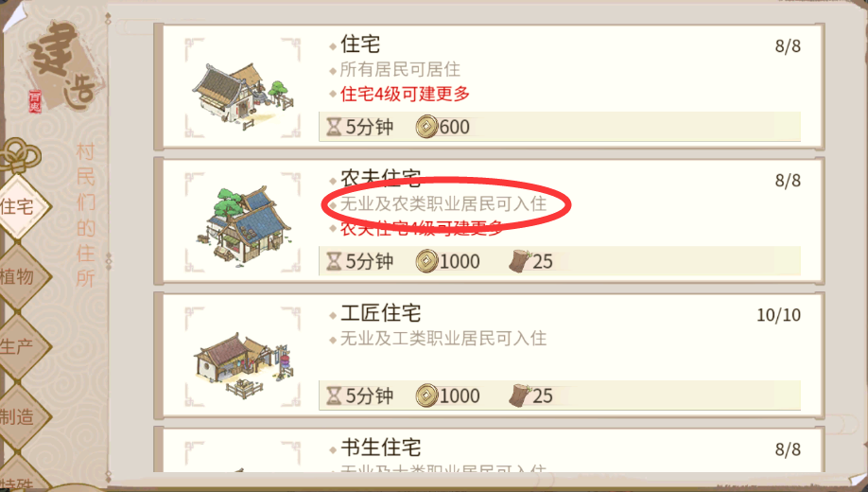Click the wood log icon for 农夫住宅
This screenshot has width=868, height=492.
coord(520,260)
